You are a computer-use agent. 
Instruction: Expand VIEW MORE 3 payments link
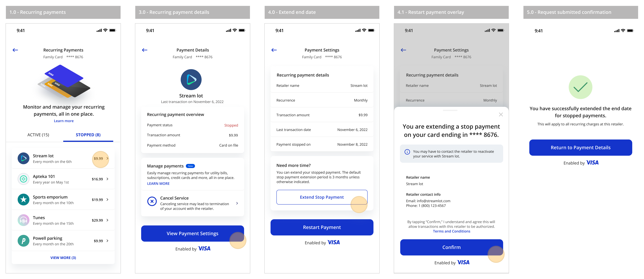point(63,258)
